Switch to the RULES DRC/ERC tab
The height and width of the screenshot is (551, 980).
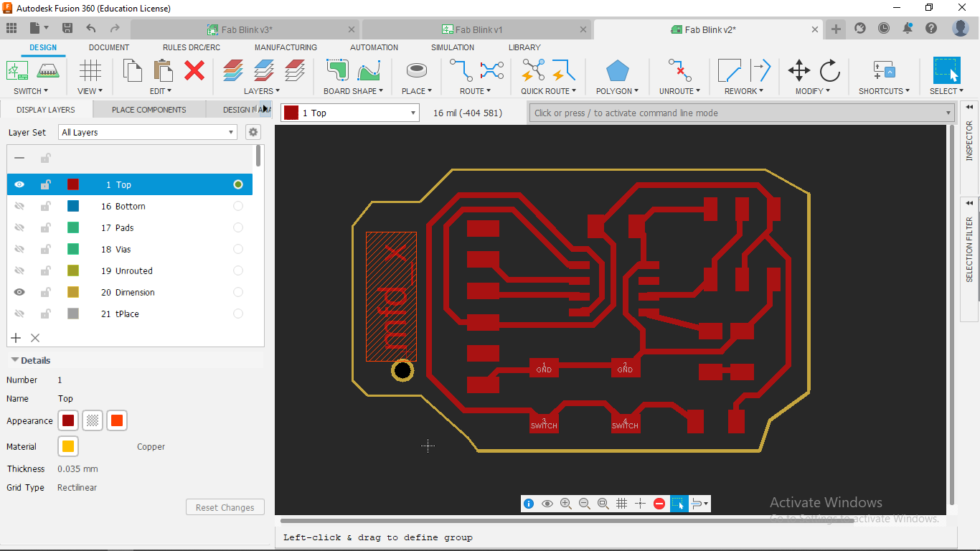pos(192,47)
